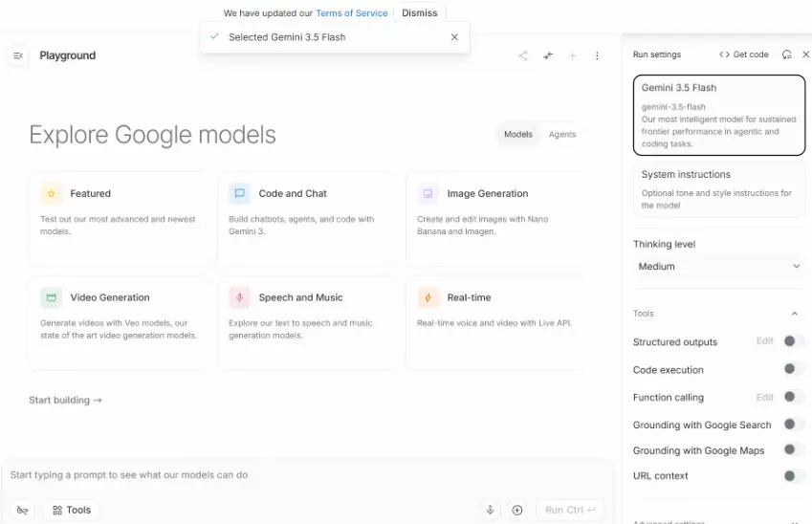
Task: Click the Run Ctrl button
Action: pyautogui.click(x=570, y=510)
